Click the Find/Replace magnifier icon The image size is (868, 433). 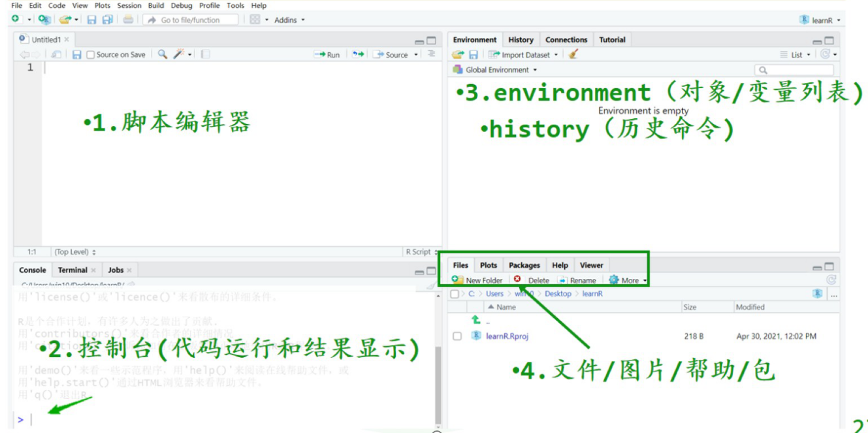(x=163, y=54)
